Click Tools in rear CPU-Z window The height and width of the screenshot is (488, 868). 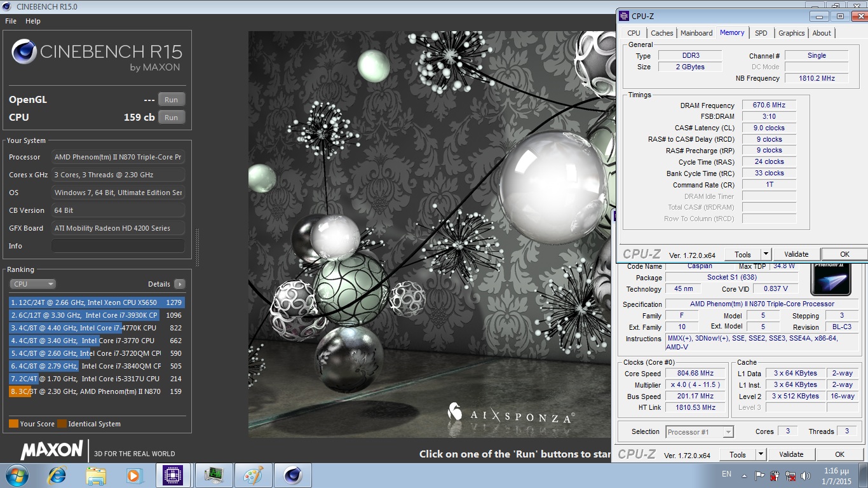click(x=738, y=454)
